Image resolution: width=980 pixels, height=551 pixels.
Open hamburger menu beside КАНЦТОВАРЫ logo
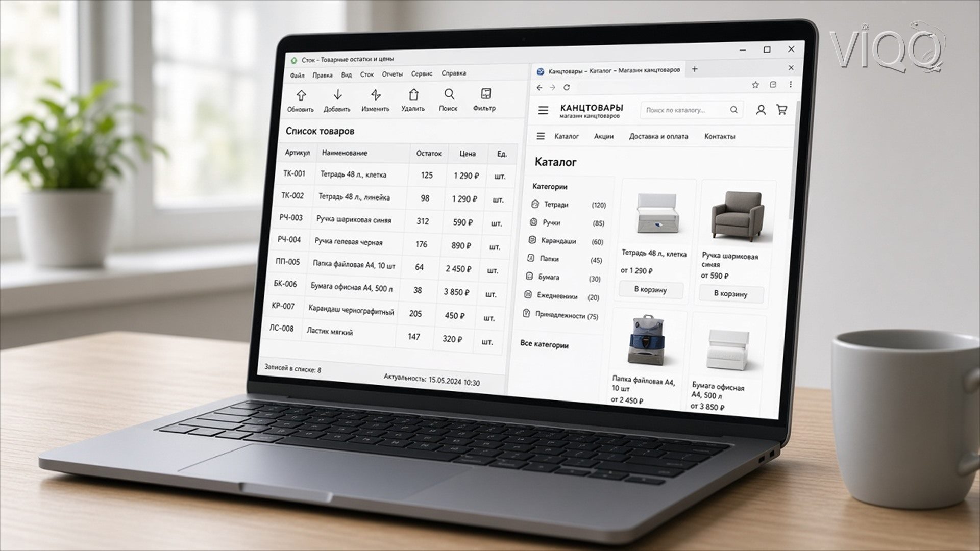pos(543,110)
